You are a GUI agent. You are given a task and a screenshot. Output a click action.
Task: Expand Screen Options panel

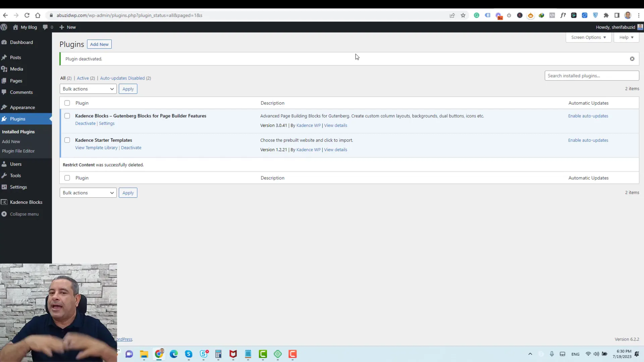click(x=588, y=37)
